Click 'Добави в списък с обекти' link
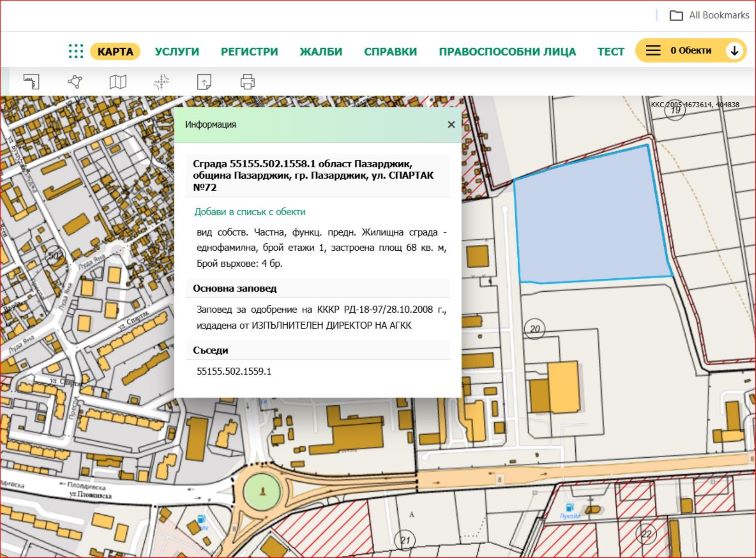Screen dimensions: 756x558 [249, 212]
